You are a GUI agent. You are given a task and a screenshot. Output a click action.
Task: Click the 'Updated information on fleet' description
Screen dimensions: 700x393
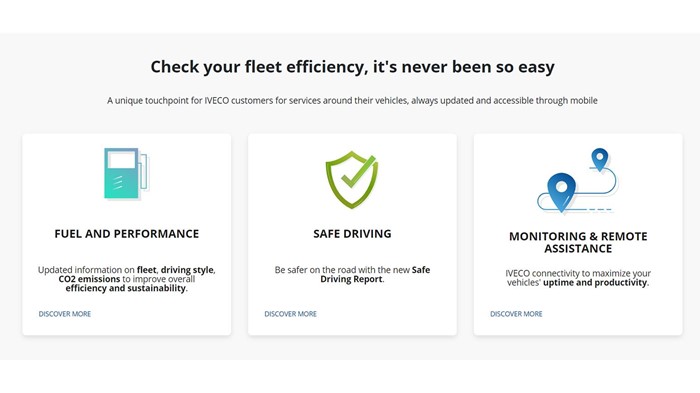[x=127, y=279]
